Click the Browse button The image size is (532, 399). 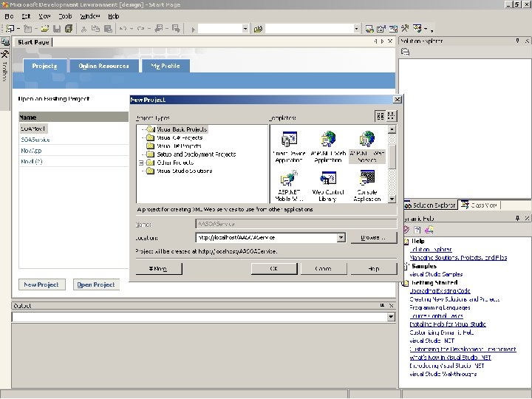point(374,237)
